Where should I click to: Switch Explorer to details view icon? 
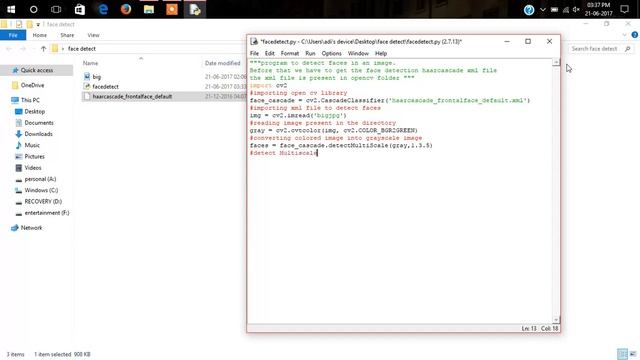click(622, 354)
